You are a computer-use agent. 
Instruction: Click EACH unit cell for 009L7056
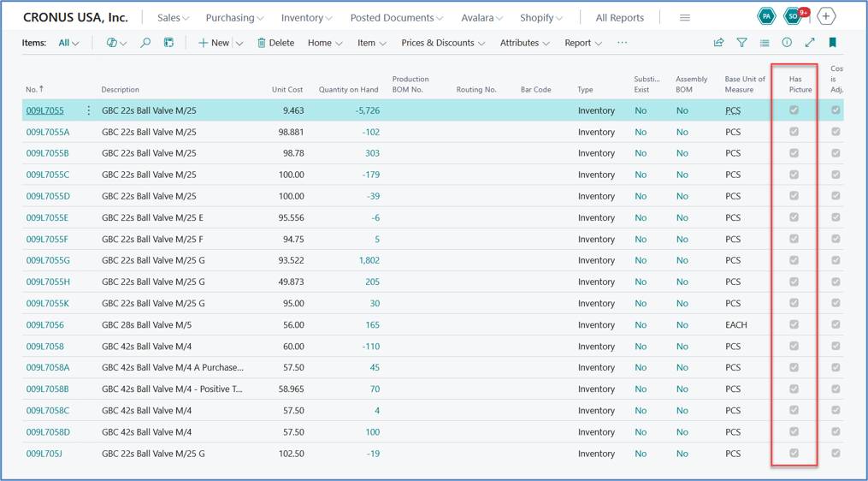tap(736, 325)
